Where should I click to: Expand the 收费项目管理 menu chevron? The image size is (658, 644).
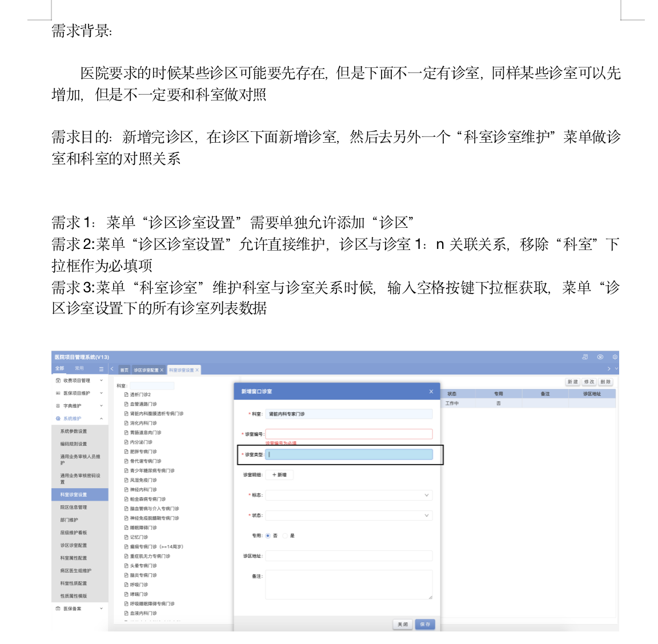(x=101, y=381)
